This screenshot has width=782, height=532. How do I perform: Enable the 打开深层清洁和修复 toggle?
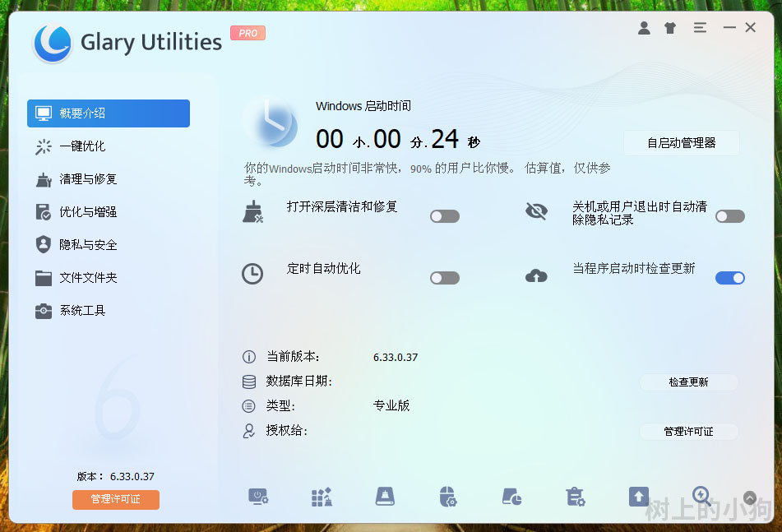[x=444, y=216]
